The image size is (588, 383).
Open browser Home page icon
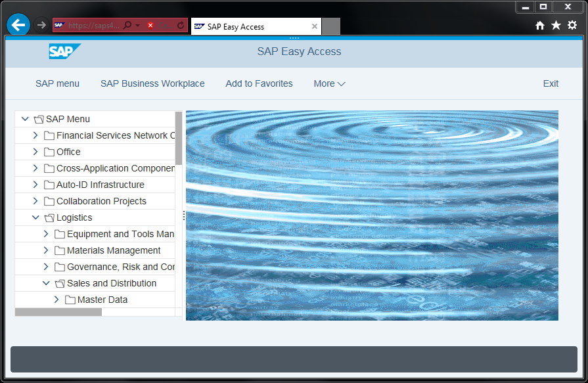[540, 25]
